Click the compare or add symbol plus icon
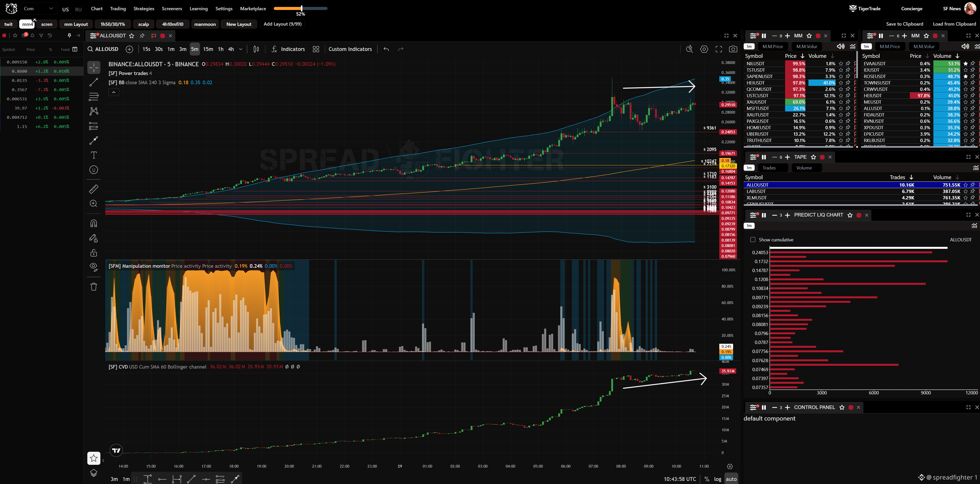This screenshot has height=484, width=980. (x=129, y=49)
